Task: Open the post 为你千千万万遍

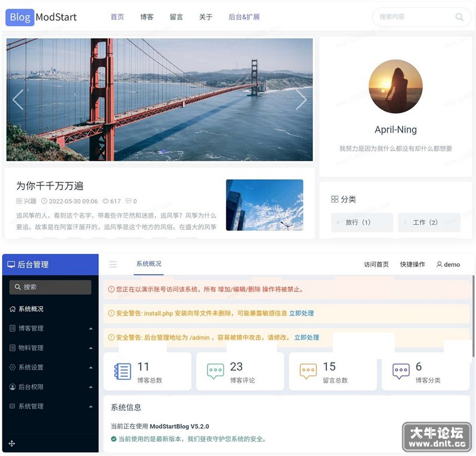Action: pos(50,185)
